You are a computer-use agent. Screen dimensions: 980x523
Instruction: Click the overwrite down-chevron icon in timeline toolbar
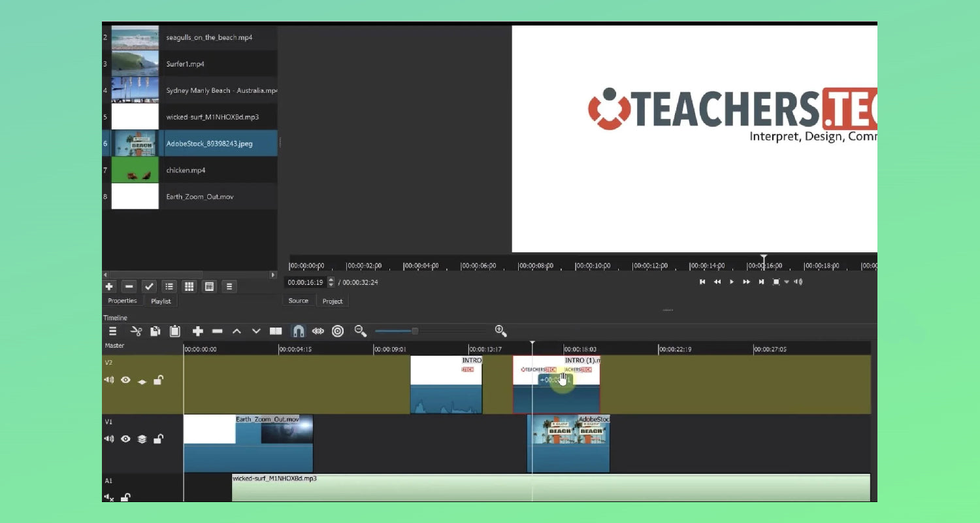click(256, 331)
